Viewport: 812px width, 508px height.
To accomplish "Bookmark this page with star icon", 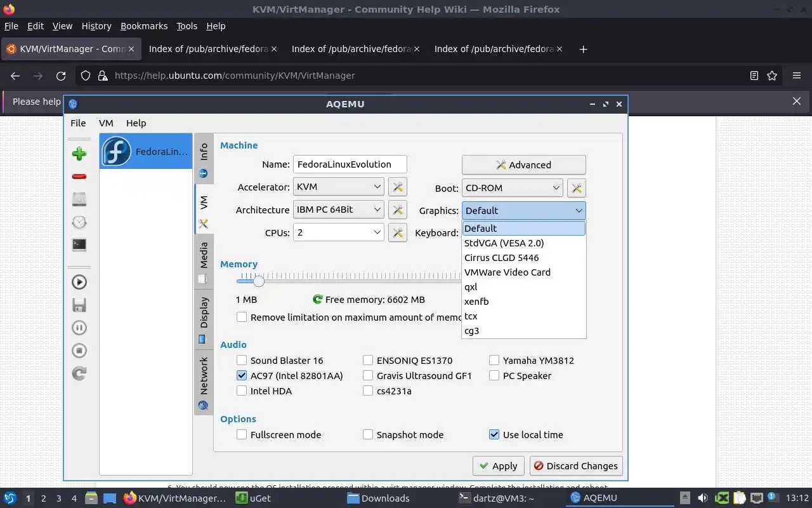I will [x=772, y=76].
